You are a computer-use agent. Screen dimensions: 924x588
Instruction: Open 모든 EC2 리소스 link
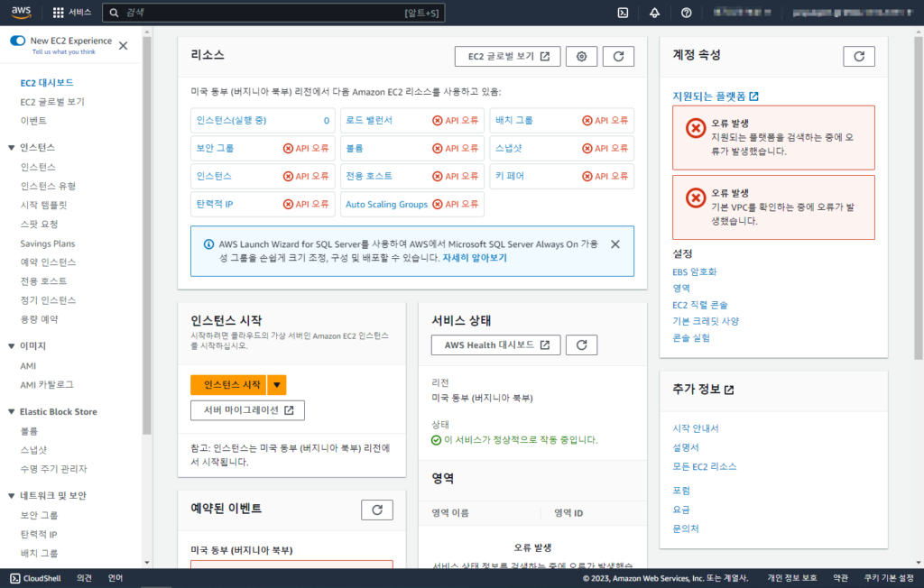pyautogui.click(x=704, y=466)
